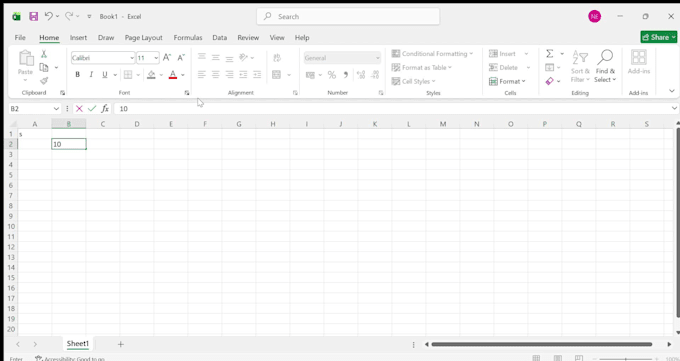Click Merge and Center icon

(277, 75)
